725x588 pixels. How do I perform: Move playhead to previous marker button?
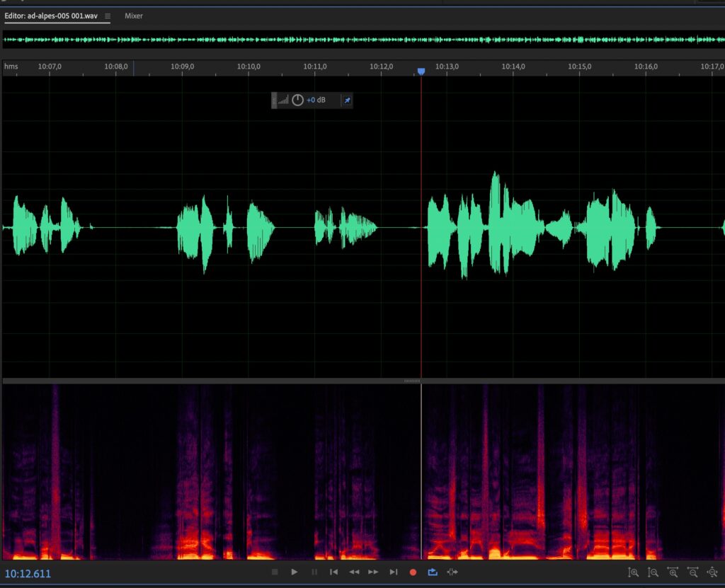coord(334,572)
